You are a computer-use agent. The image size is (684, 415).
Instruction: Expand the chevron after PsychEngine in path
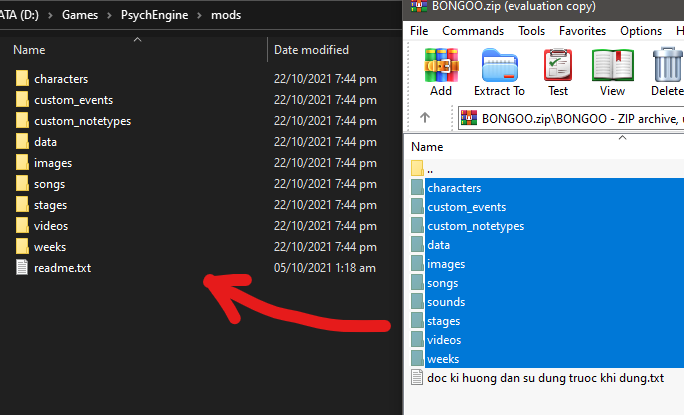199,15
